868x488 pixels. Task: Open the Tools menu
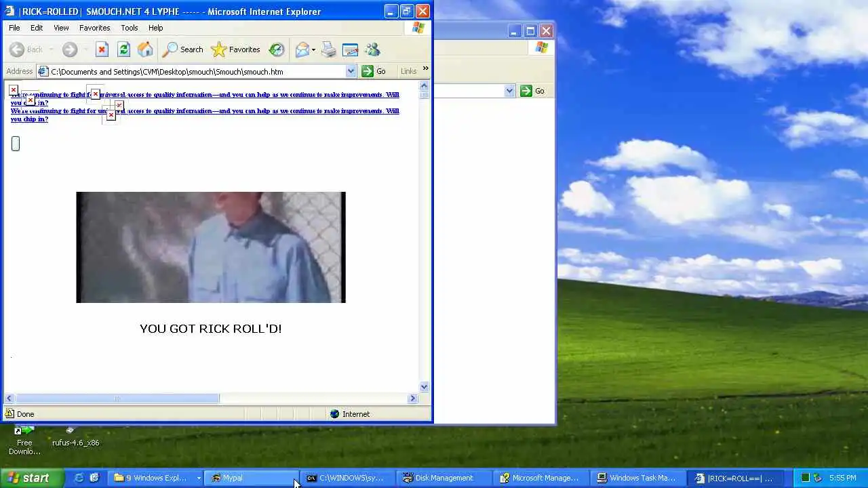click(x=129, y=28)
